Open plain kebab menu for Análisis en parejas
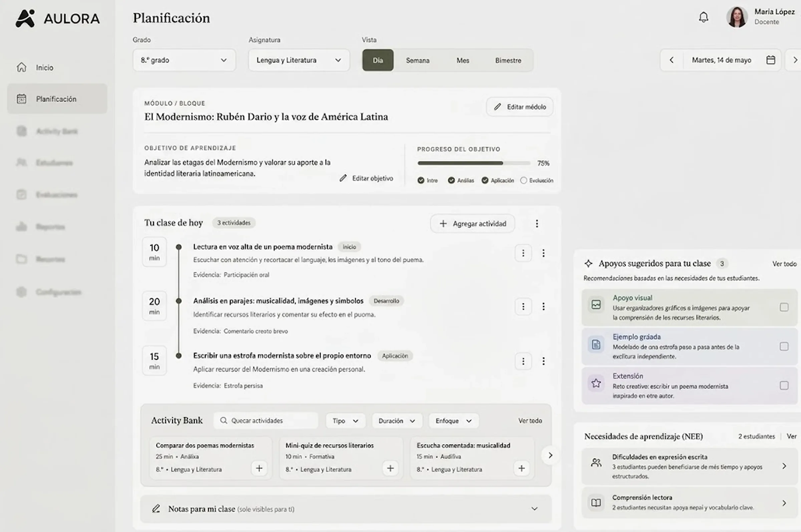 click(x=543, y=307)
